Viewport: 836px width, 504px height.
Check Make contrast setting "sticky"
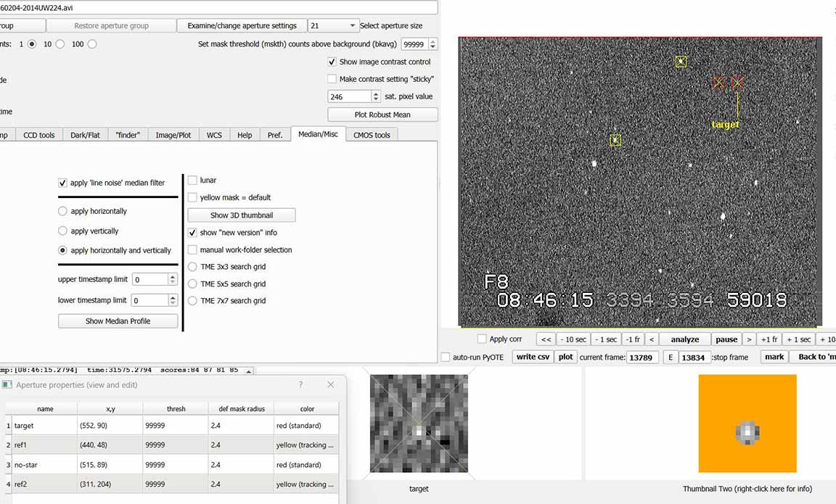[x=332, y=79]
